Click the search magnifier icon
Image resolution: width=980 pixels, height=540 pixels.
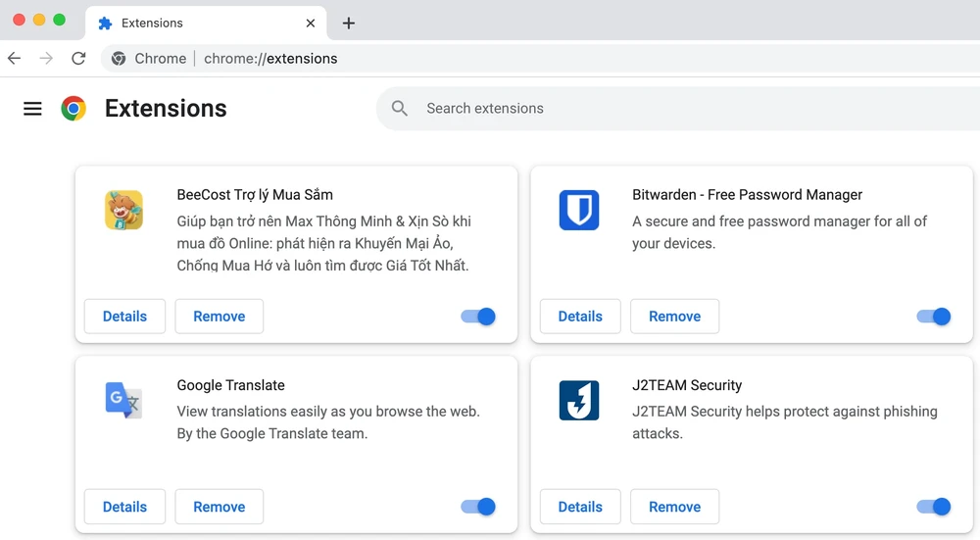(400, 109)
